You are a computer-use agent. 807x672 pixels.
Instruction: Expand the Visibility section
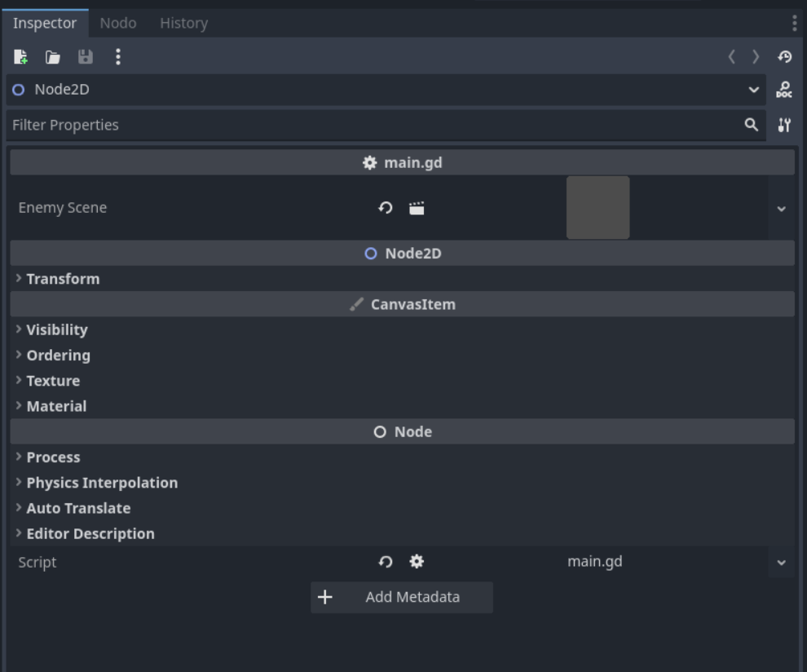[56, 330]
